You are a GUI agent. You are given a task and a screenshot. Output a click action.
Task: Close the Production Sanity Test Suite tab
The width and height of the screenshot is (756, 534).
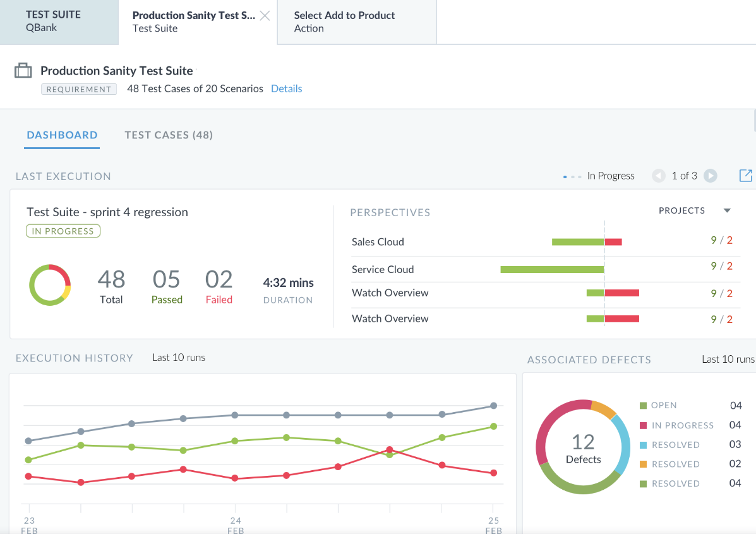click(x=265, y=16)
